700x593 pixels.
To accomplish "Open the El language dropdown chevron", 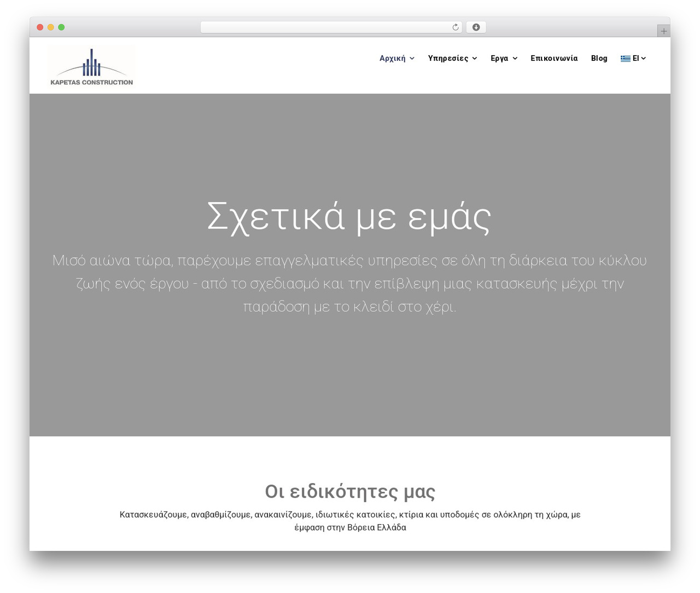I will pos(644,59).
